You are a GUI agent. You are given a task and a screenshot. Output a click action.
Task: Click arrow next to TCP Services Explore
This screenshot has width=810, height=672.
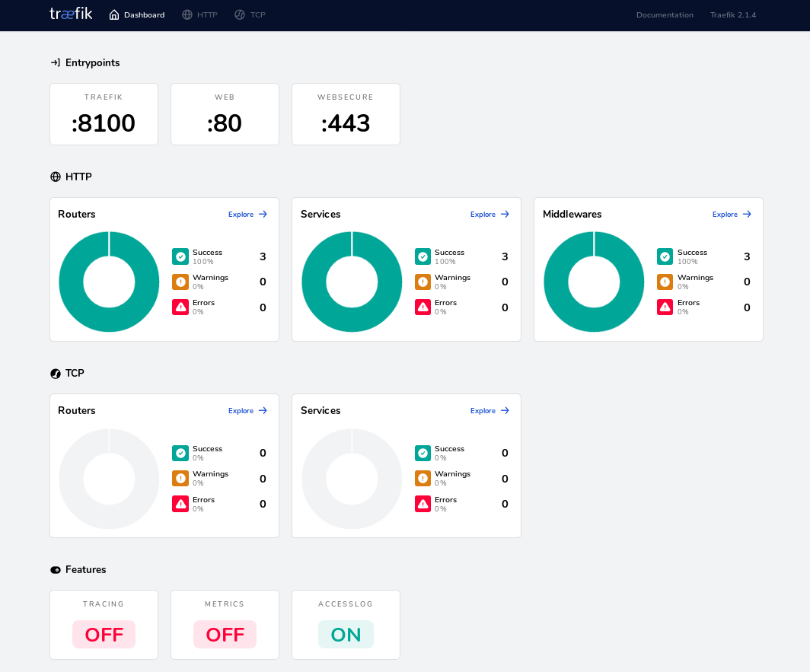point(505,410)
